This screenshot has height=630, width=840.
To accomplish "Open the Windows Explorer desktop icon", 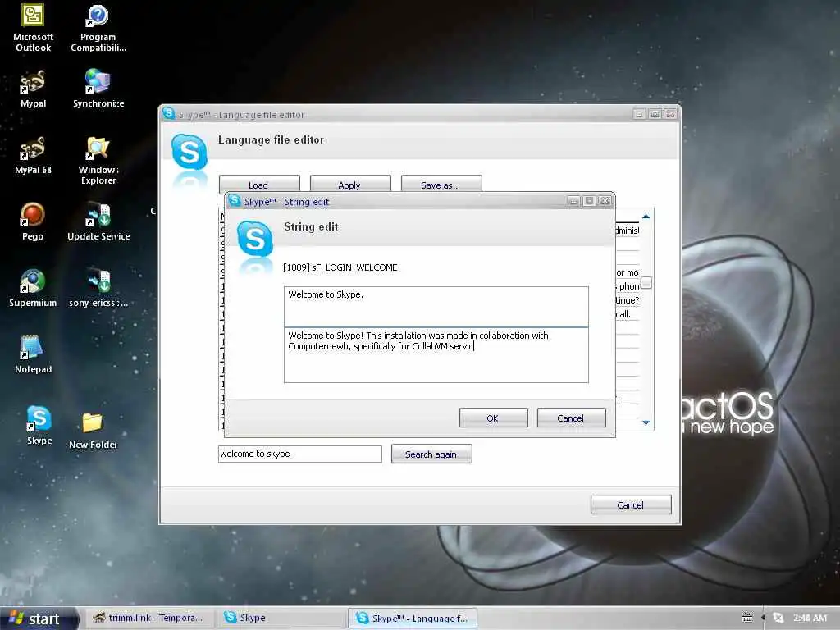I will (98, 160).
